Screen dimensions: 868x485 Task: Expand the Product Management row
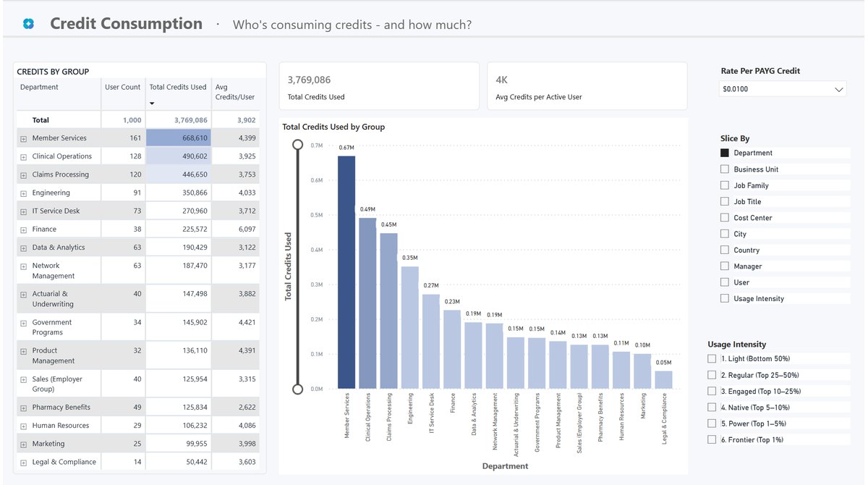(23, 351)
